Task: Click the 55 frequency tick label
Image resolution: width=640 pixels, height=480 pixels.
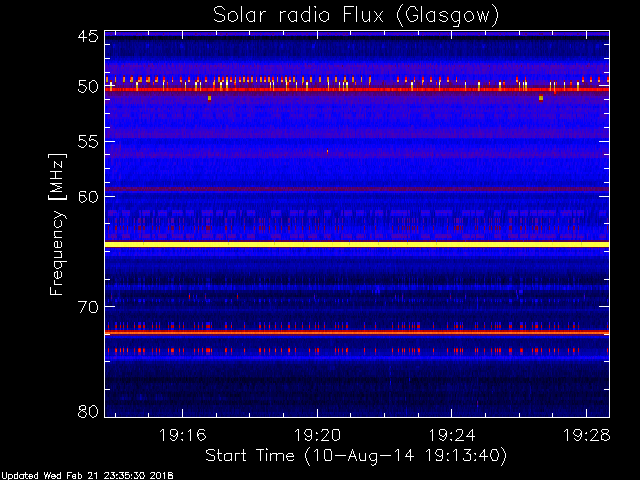Action: [88, 142]
